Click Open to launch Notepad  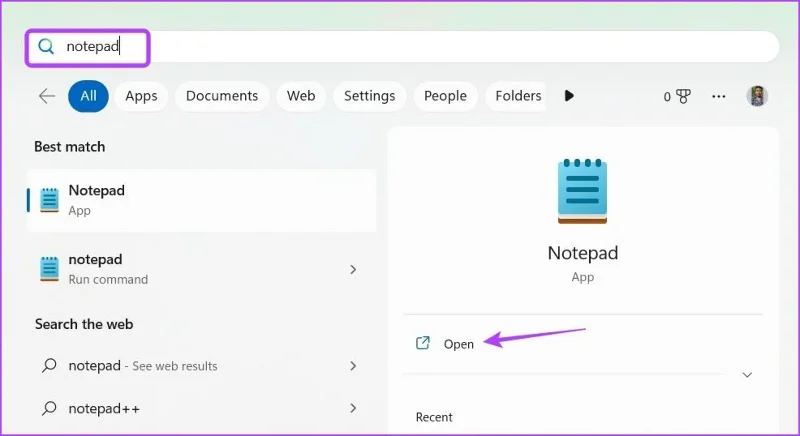click(x=459, y=344)
